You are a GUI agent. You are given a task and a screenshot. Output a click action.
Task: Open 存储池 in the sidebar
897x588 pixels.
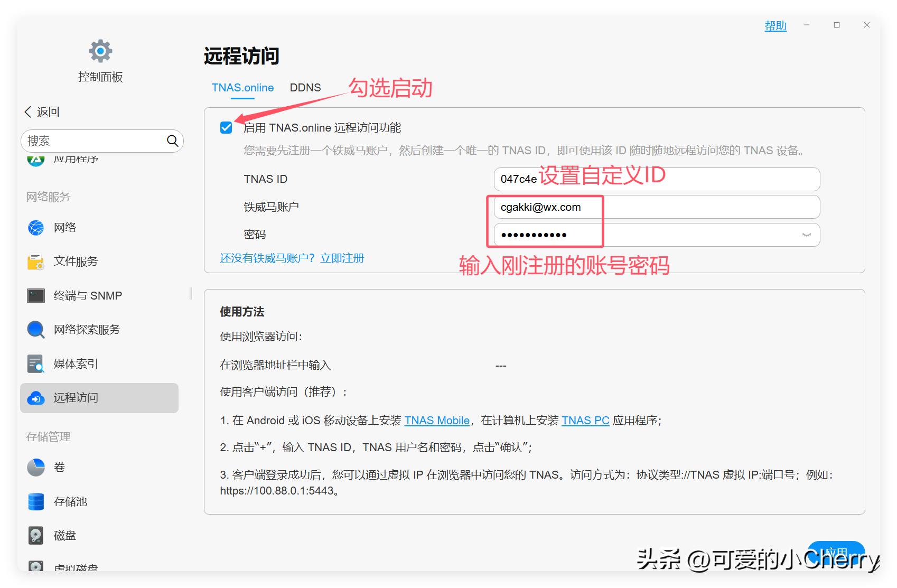[99, 501]
